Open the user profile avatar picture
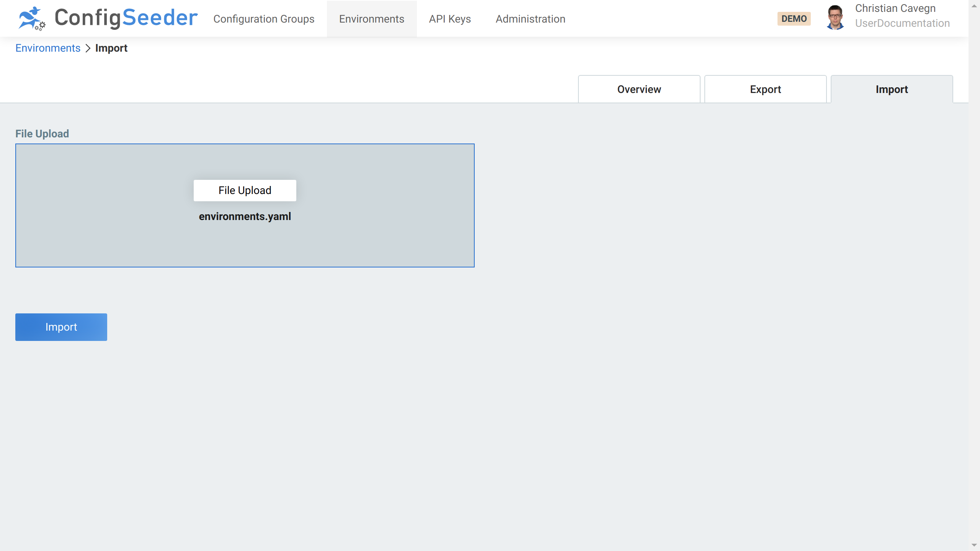 [x=835, y=17]
